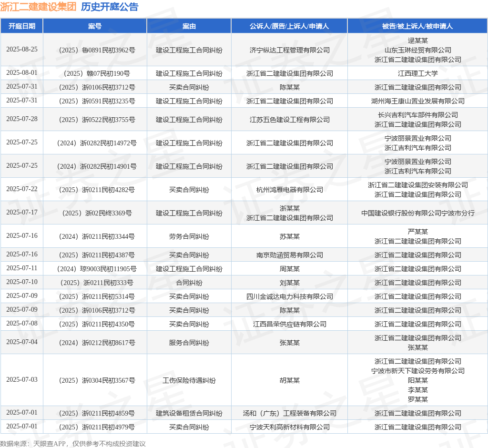Select case reason 服务合同纠纷
The width and height of the screenshot is (488, 448).
click(x=189, y=343)
